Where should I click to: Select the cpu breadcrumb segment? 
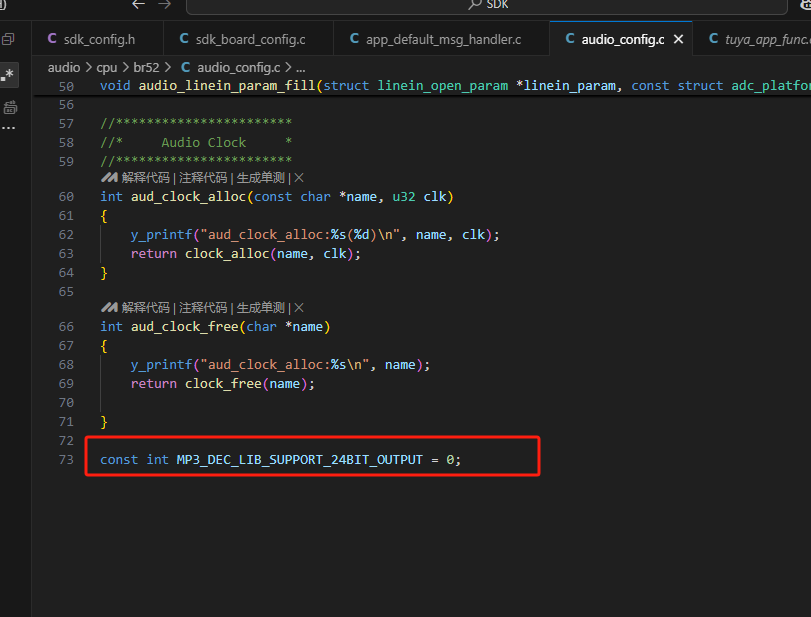(x=107, y=68)
